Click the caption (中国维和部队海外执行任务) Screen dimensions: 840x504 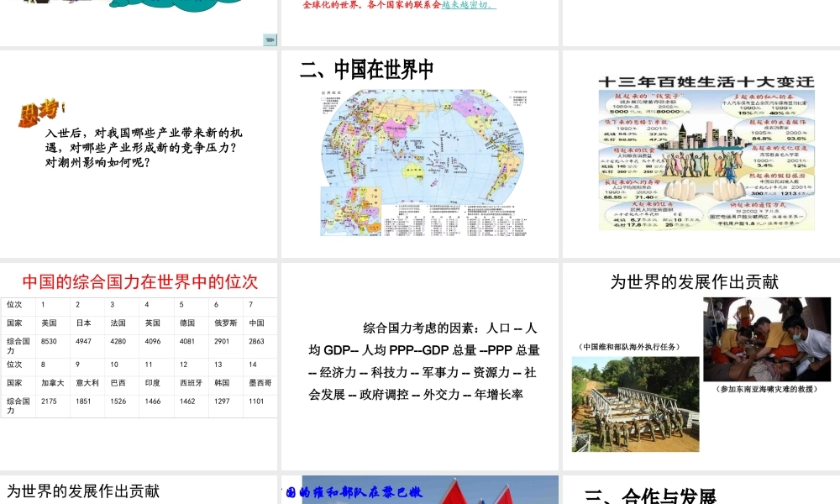(629, 347)
